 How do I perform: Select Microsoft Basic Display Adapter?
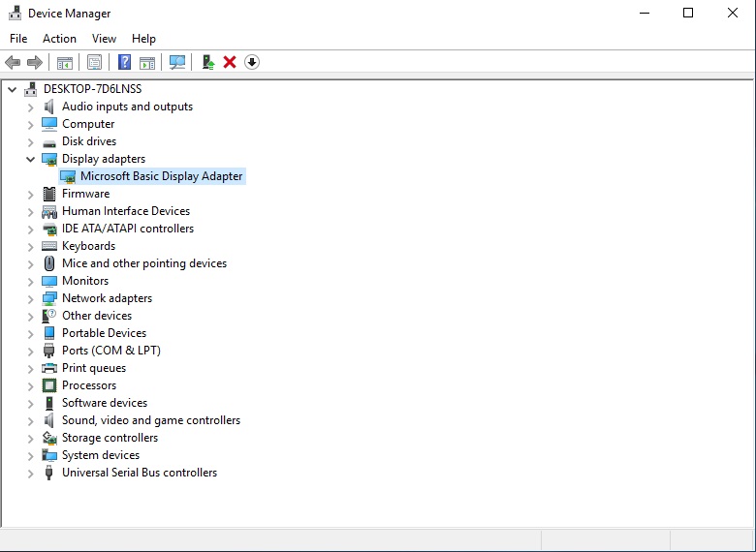click(161, 176)
